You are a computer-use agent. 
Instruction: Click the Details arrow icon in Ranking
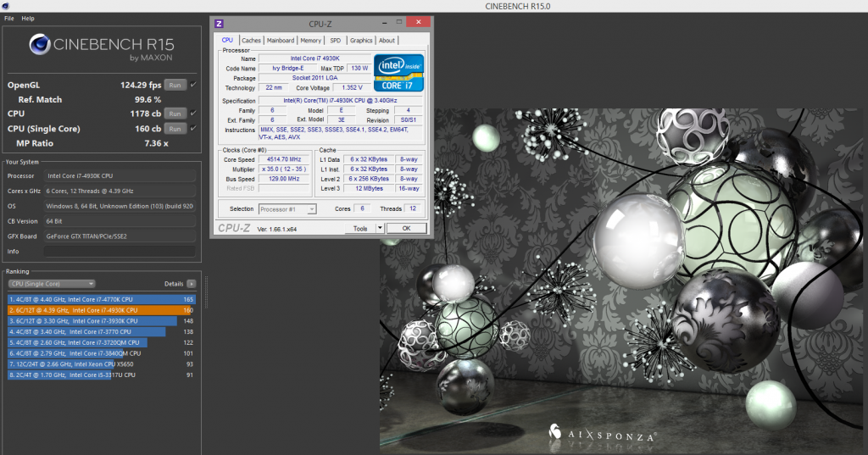point(192,284)
